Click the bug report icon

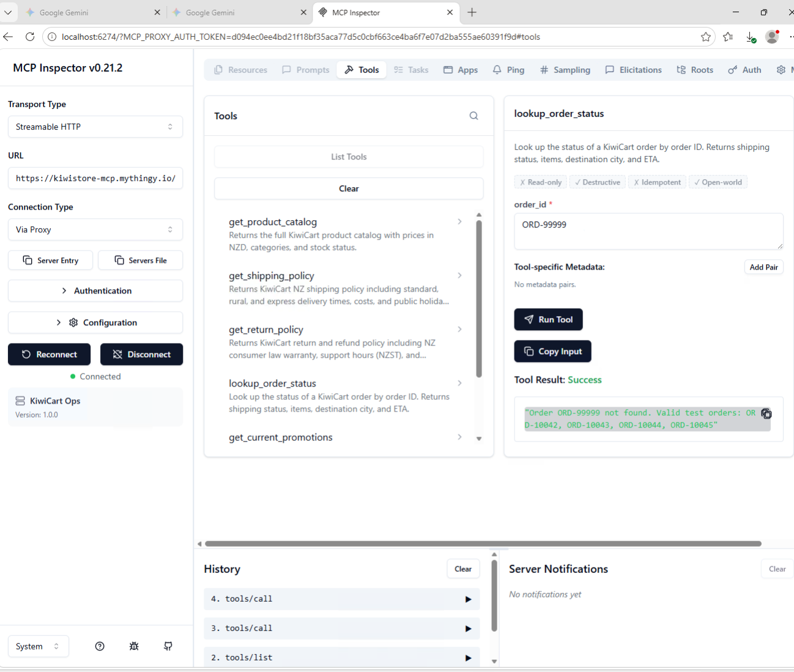[134, 646]
